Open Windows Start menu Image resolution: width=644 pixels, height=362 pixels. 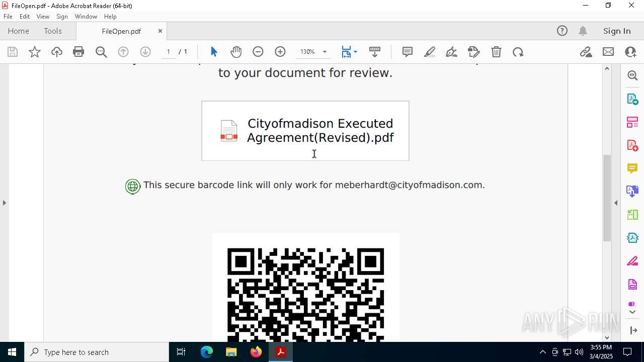(12, 352)
